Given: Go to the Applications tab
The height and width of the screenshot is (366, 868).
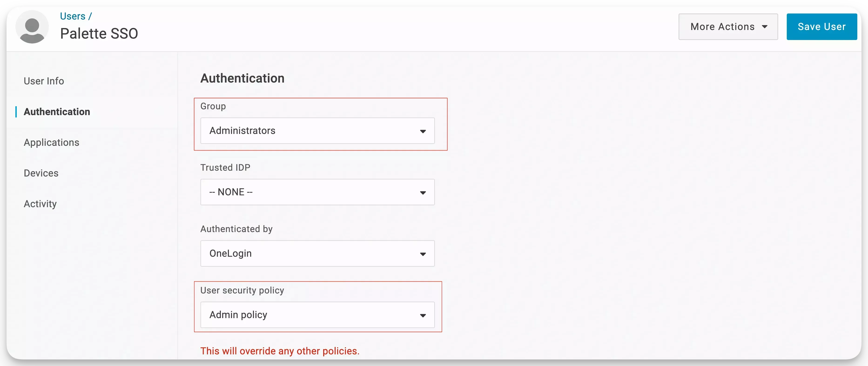Looking at the screenshot, I should click(52, 143).
